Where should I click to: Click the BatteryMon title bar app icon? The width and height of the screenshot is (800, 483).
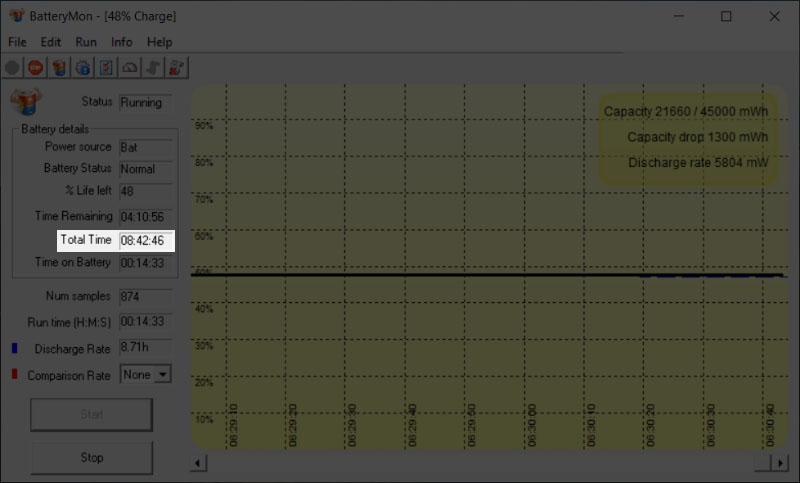[x=17, y=15]
